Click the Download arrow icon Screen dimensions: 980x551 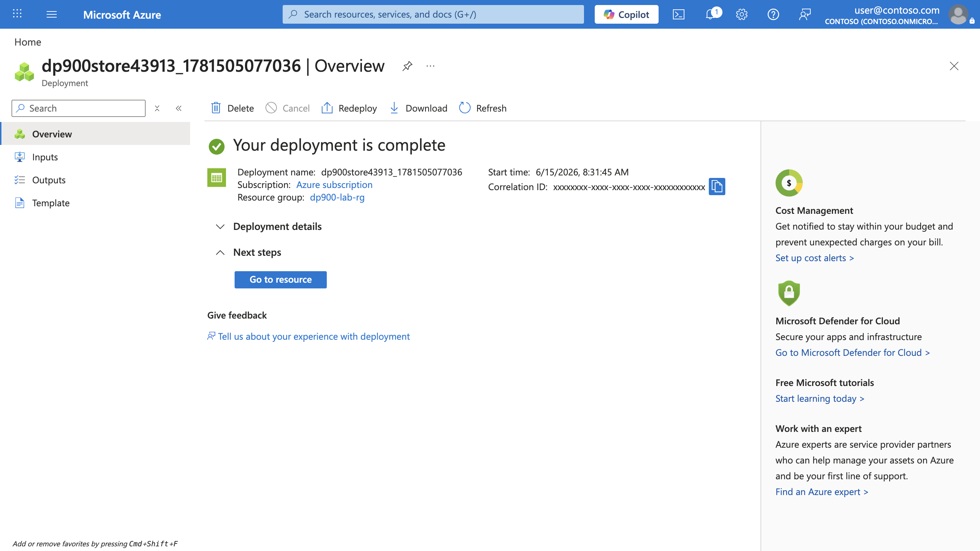(394, 108)
